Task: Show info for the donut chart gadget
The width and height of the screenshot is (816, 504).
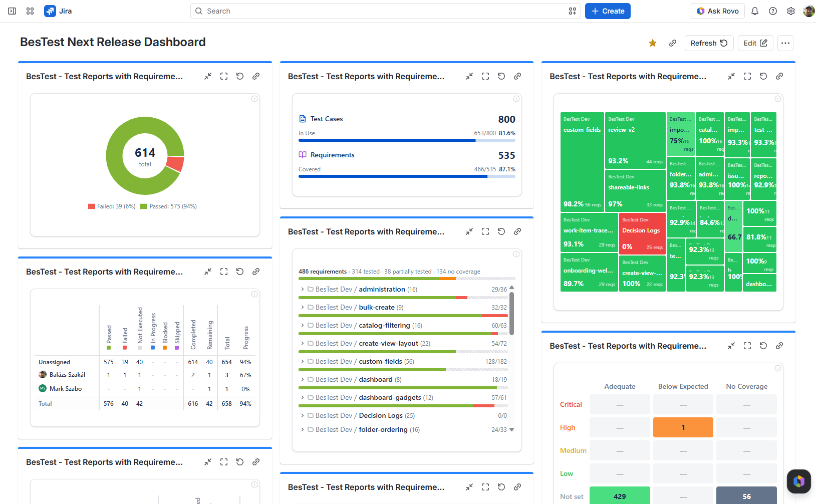Action: click(x=254, y=99)
